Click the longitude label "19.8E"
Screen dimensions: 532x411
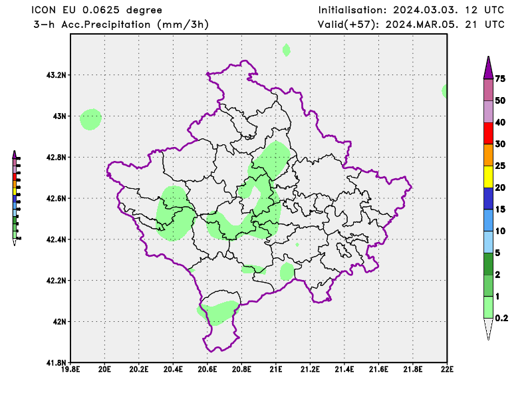[70, 369]
